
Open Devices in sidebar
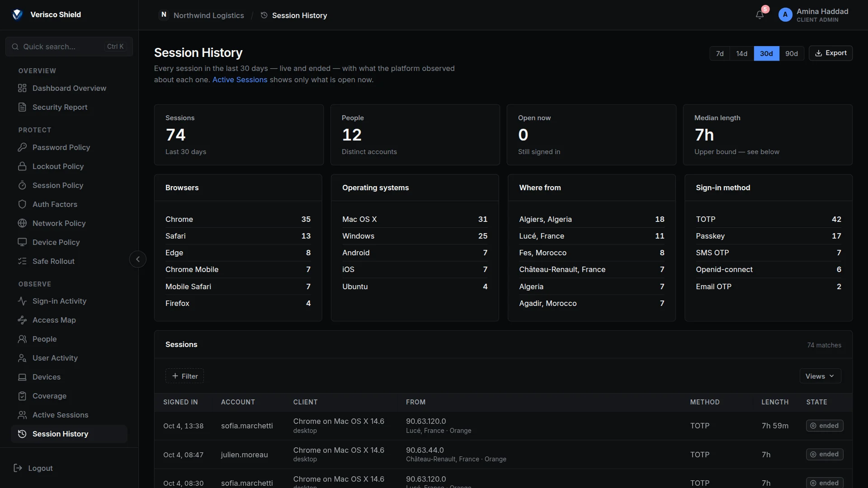coord(69,377)
